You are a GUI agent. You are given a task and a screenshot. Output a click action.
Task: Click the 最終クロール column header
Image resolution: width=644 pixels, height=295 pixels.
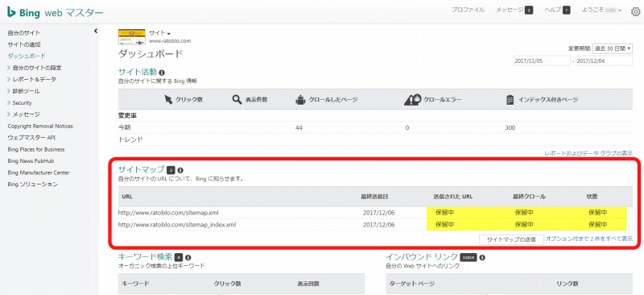[x=529, y=197]
